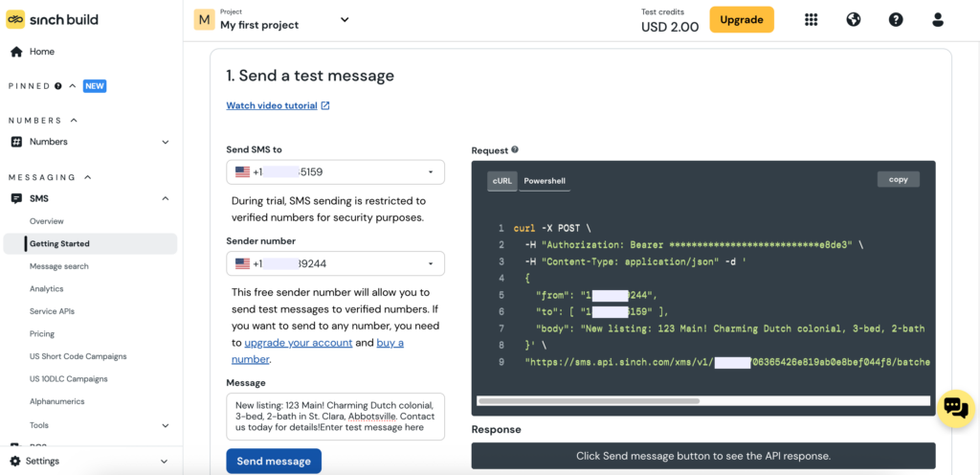This screenshot has height=475, width=980.
Task: Open SMS Analytics
Action: coord(47,289)
